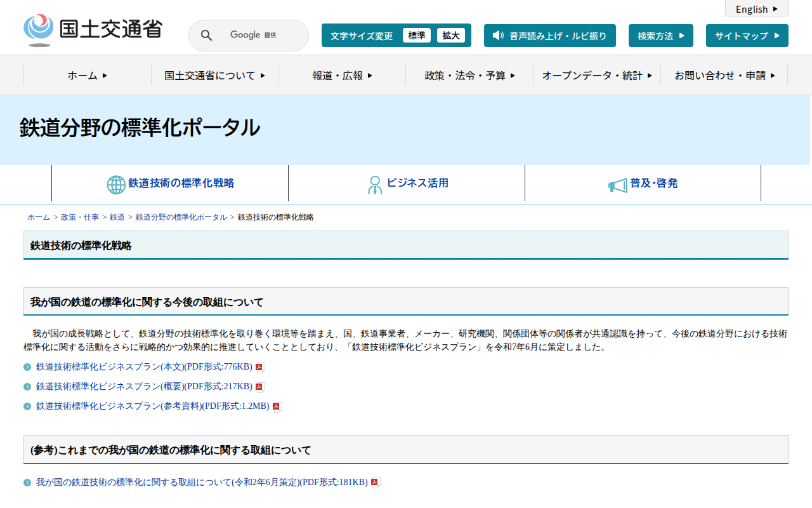The width and height of the screenshot is (812, 508).
Task: Switch site language to English
Action: 756,9
